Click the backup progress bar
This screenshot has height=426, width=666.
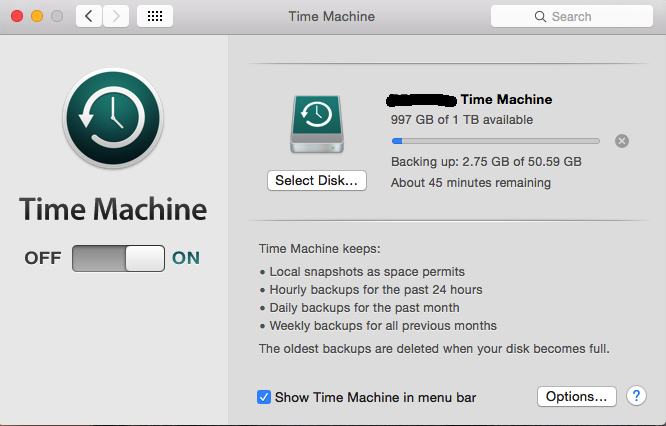point(496,141)
